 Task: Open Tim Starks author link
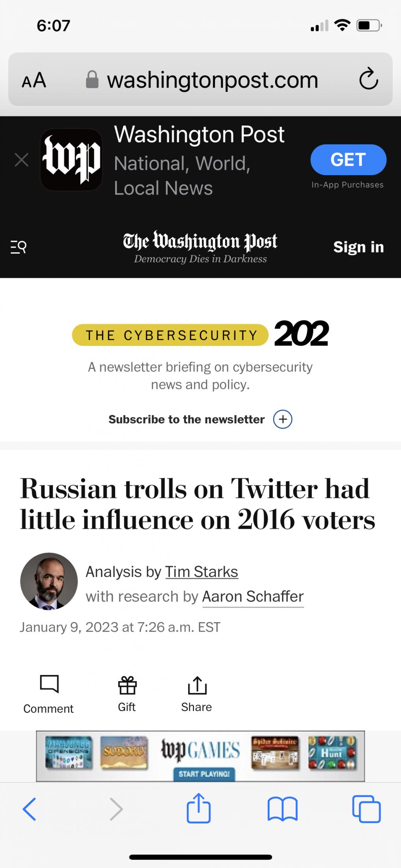[x=201, y=572]
